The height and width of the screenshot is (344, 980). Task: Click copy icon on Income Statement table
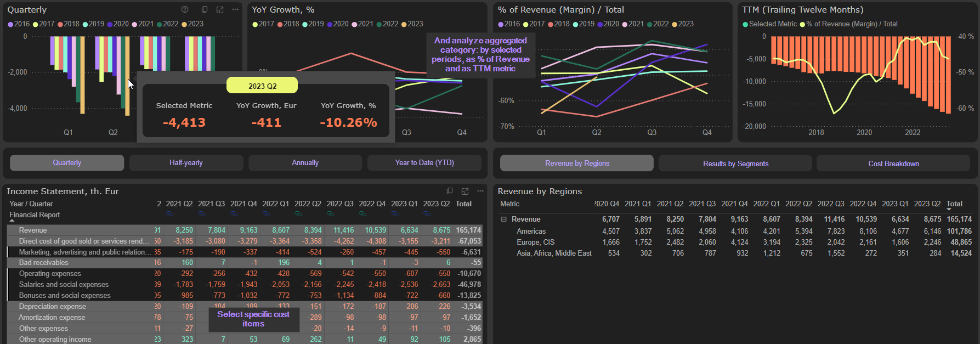(x=450, y=191)
